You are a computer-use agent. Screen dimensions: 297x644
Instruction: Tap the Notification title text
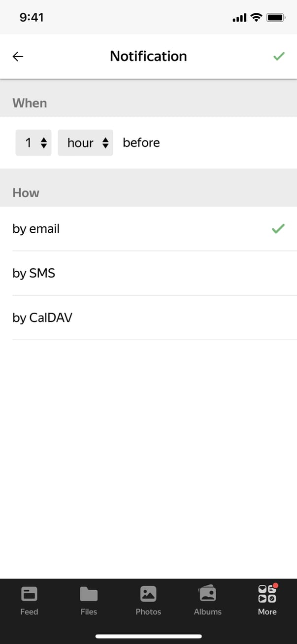(x=148, y=56)
